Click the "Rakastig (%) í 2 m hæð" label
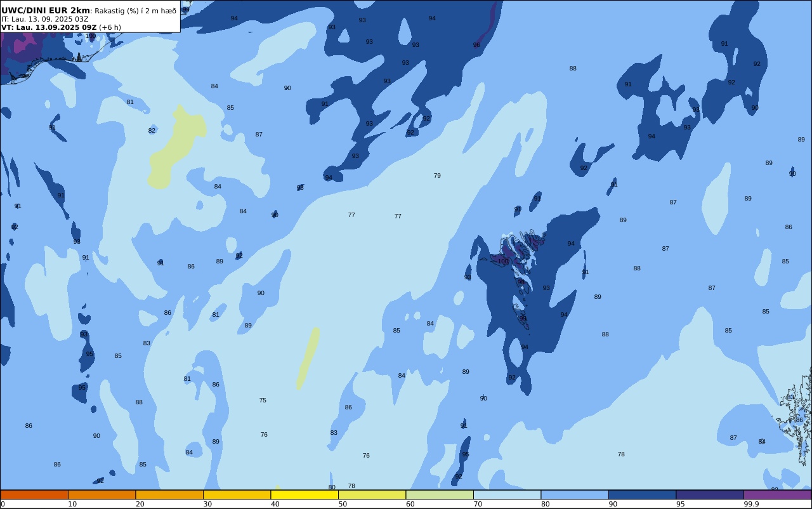812x509 pixels. point(135,11)
